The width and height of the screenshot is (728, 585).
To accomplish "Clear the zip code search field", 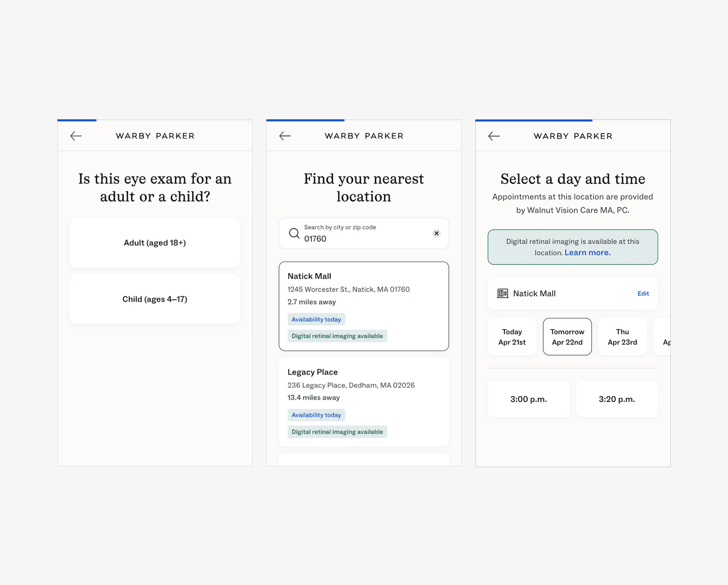I will coord(437,233).
